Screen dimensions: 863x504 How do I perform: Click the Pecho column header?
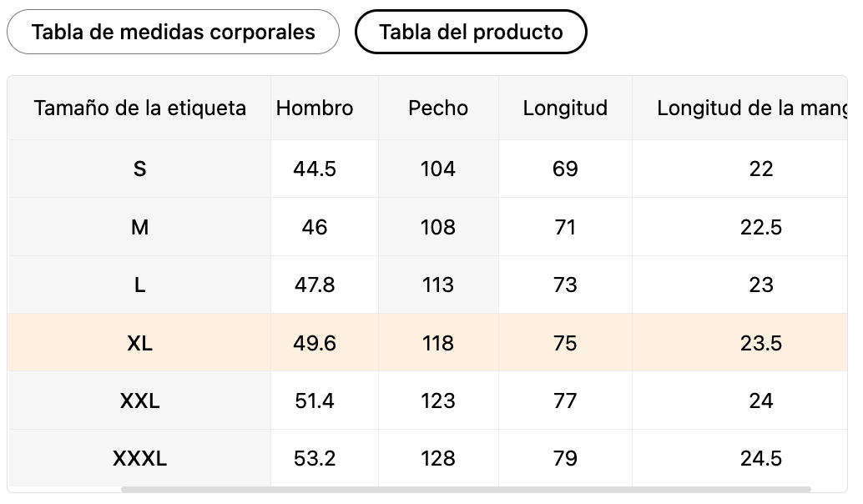click(438, 108)
